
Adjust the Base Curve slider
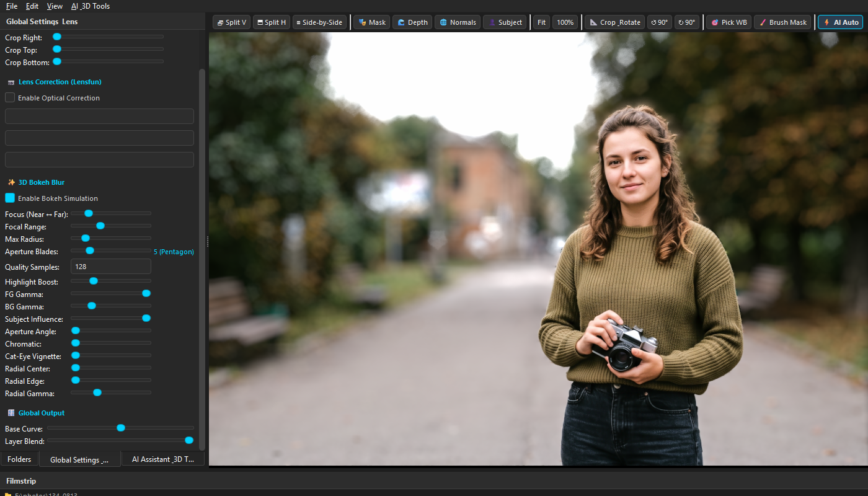click(x=121, y=428)
